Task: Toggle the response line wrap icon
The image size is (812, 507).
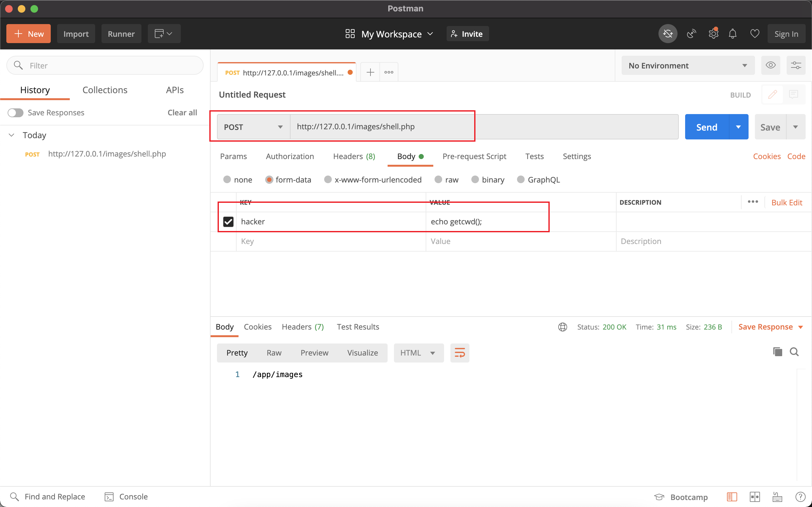Action: click(x=459, y=353)
